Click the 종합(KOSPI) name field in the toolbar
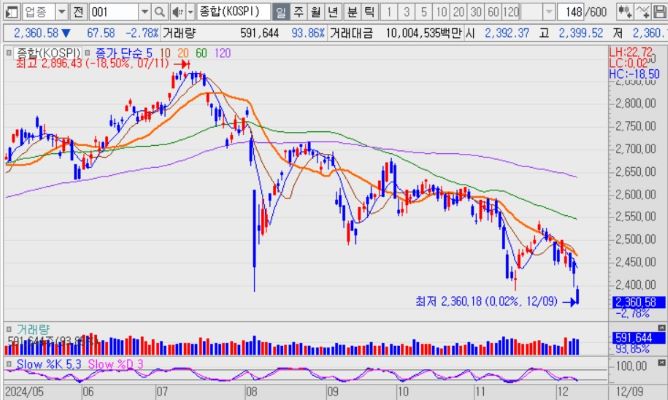Image resolution: width=668 pixels, height=400 pixels. point(233,12)
